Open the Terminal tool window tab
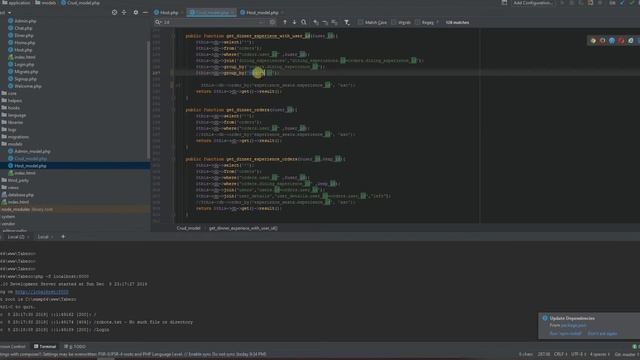Image resolution: width=640 pixels, height=360 pixels. [45, 347]
